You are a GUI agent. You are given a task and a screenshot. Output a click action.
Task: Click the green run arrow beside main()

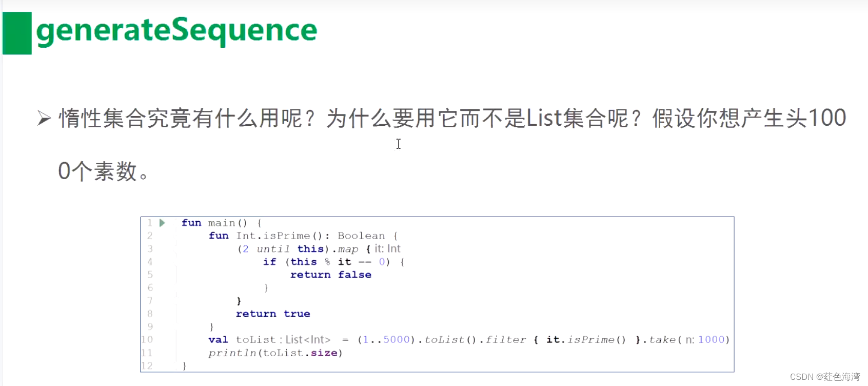[x=162, y=223]
